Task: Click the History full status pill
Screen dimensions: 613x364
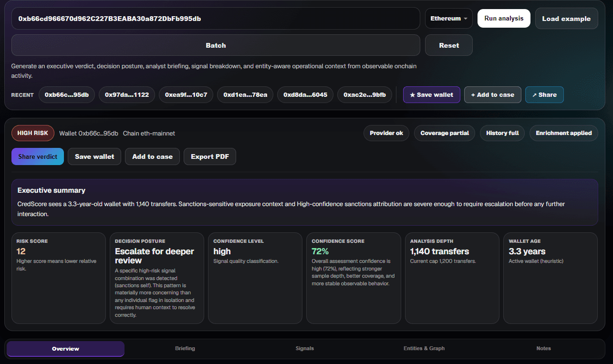Action: click(502, 133)
